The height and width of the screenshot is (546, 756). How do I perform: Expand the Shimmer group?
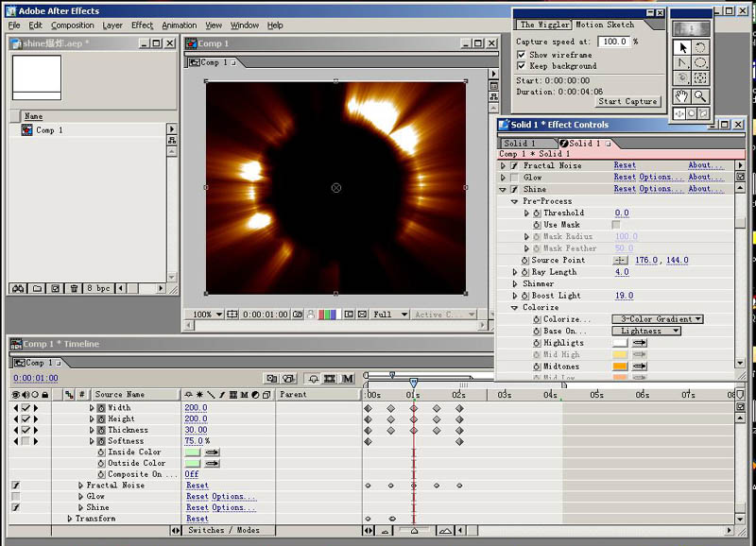[515, 283]
